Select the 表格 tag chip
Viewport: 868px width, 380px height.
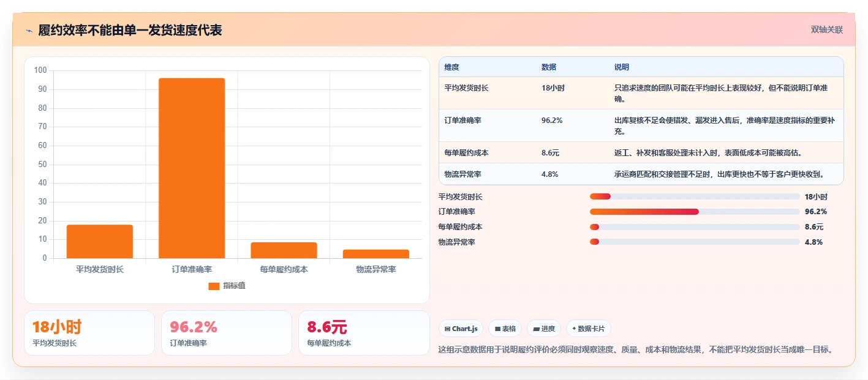[505, 329]
